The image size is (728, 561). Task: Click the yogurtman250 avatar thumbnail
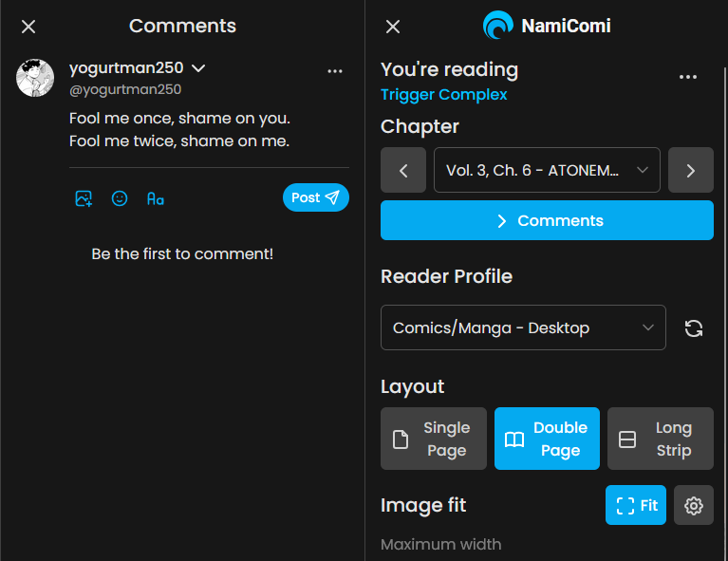(35, 78)
